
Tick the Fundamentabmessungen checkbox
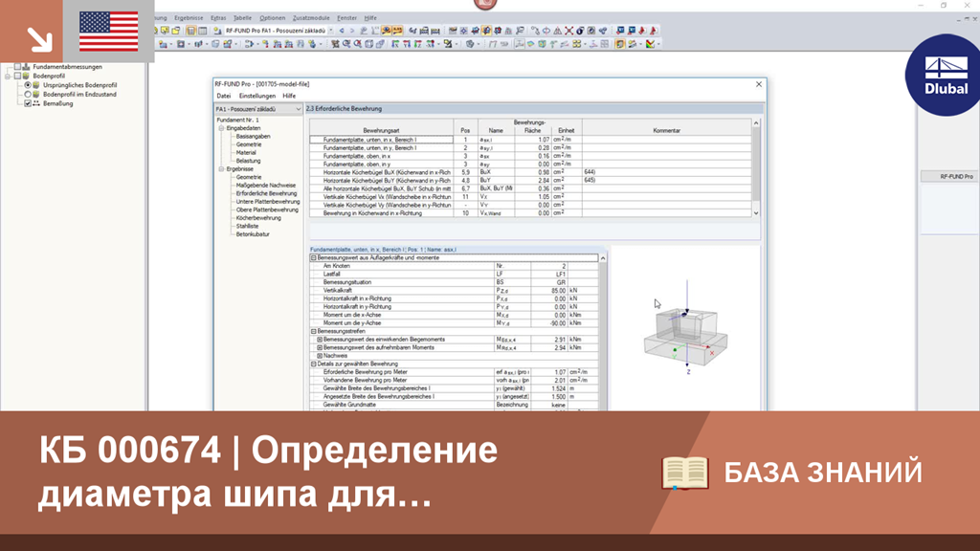pos(17,66)
